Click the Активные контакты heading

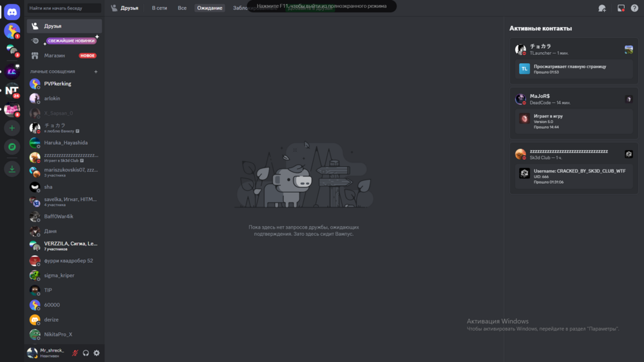pyautogui.click(x=540, y=28)
